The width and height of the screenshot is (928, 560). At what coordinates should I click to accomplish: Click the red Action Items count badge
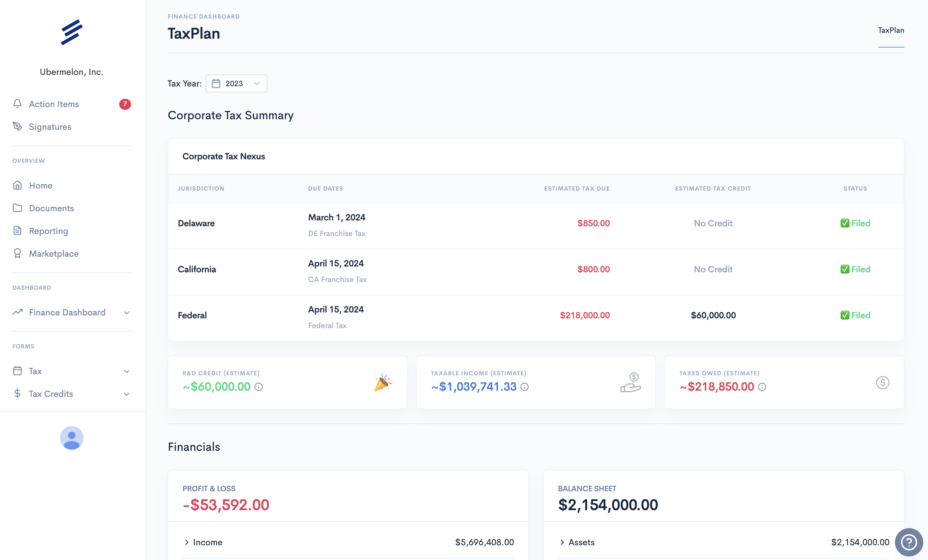(125, 104)
